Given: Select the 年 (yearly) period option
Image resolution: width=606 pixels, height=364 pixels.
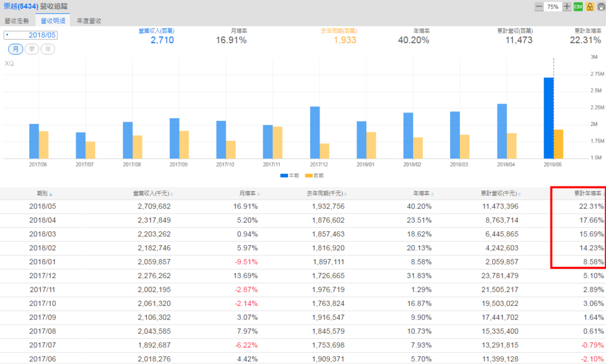Looking at the screenshot, I should point(48,49).
